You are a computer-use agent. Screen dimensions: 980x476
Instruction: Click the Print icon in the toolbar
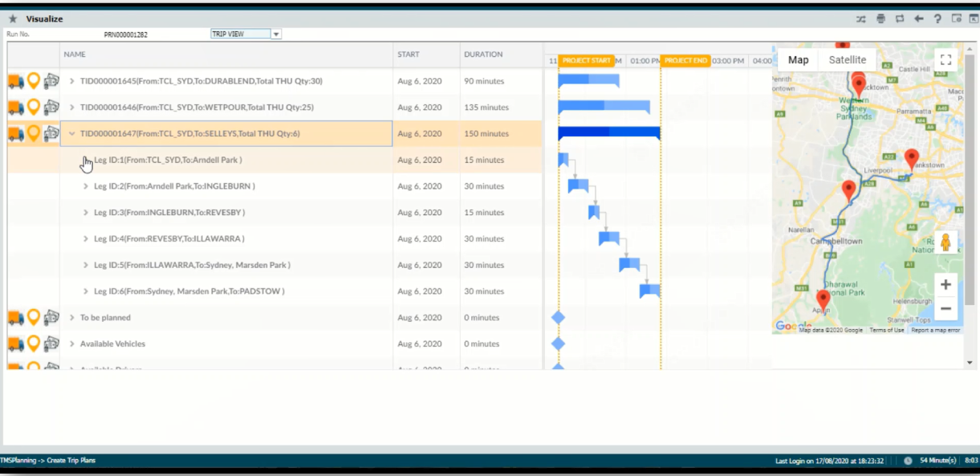880,18
